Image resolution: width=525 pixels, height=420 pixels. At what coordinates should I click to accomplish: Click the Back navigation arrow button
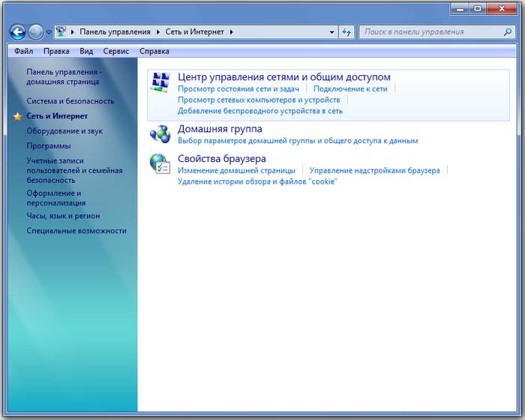point(18,32)
